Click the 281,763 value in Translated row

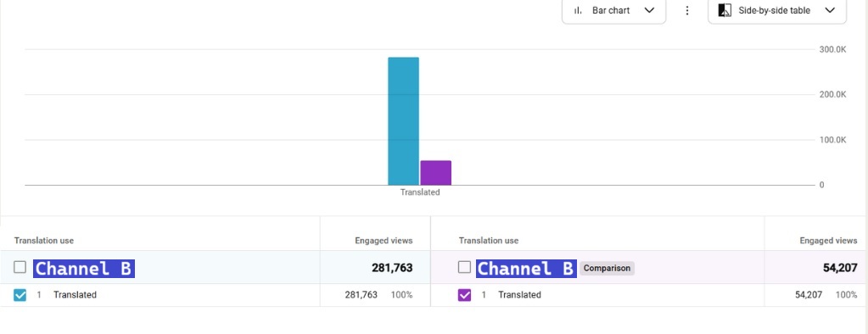pyautogui.click(x=361, y=295)
